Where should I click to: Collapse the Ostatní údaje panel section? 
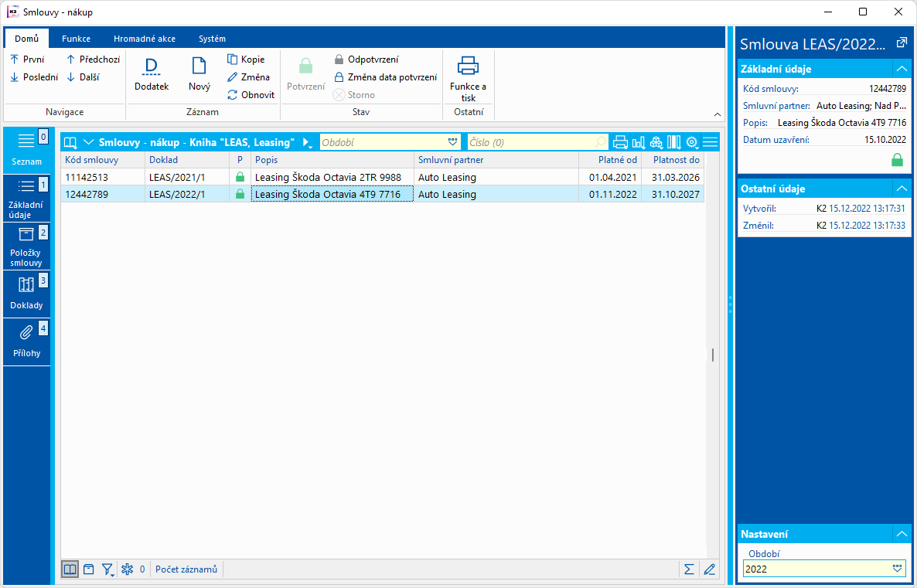tap(902, 189)
